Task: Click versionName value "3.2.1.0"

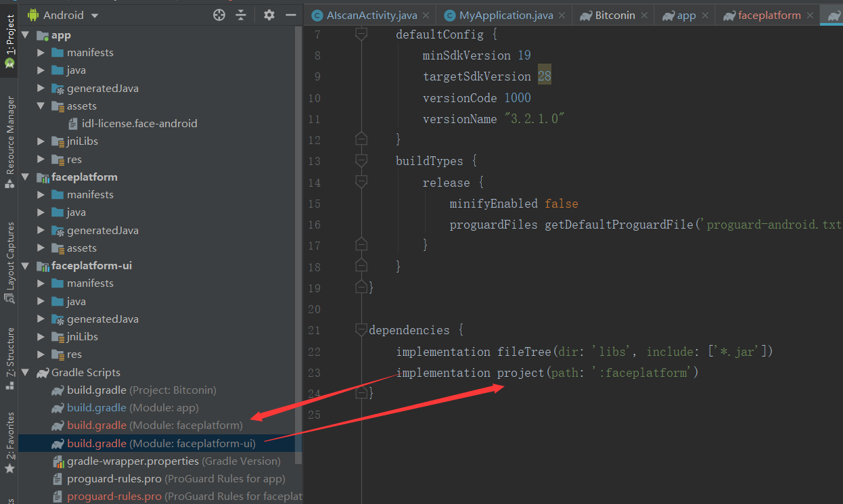Action: click(x=534, y=119)
